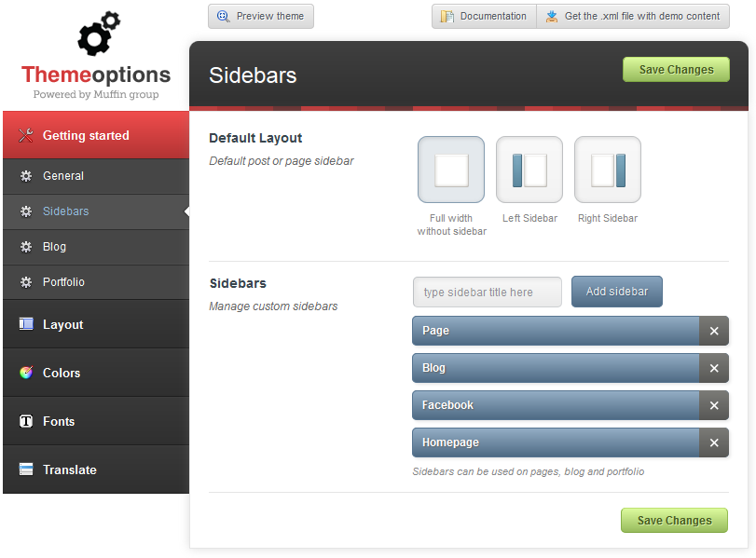Viewport: 756px width, 558px height.
Task: Open the Portfolio menu item
Action: pyautogui.click(x=63, y=282)
